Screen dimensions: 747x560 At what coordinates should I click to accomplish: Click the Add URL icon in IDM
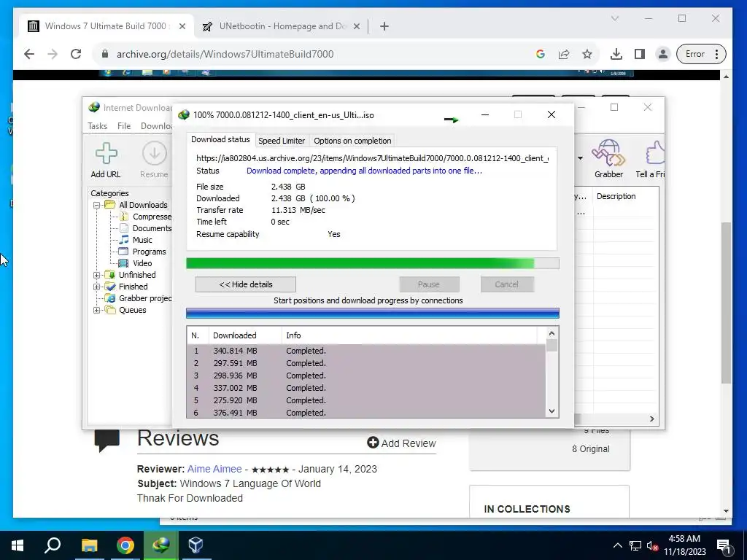coord(106,160)
